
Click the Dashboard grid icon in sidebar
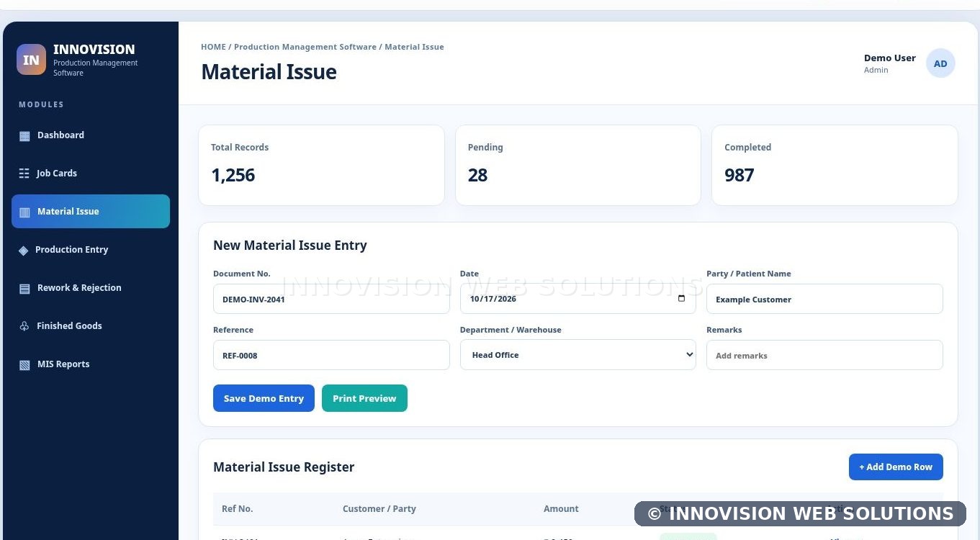click(24, 136)
